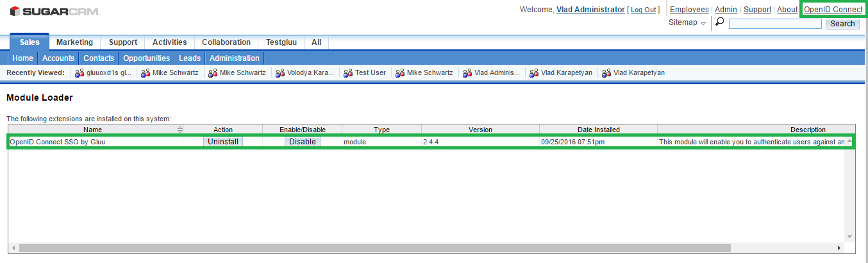This screenshot has width=868, height=263.
Task: Click left arrow of horizontal scrollbar
Action: [x=13, y=248]
